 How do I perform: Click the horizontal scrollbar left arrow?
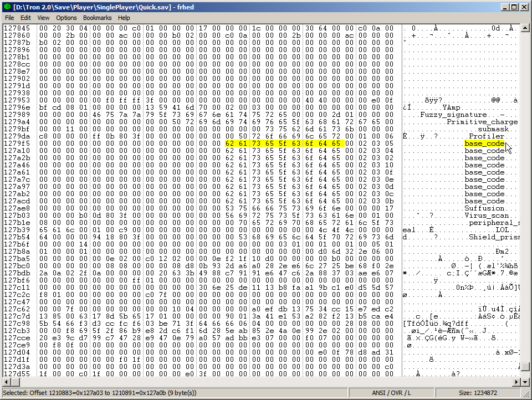pyautogui.click(x=6, y=382)
